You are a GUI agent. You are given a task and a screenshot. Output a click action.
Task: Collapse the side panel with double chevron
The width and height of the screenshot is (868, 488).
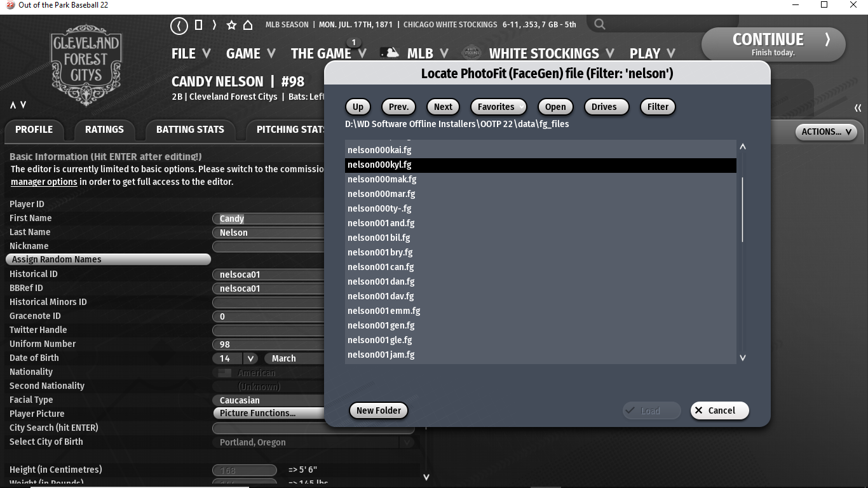coord(858,108)
